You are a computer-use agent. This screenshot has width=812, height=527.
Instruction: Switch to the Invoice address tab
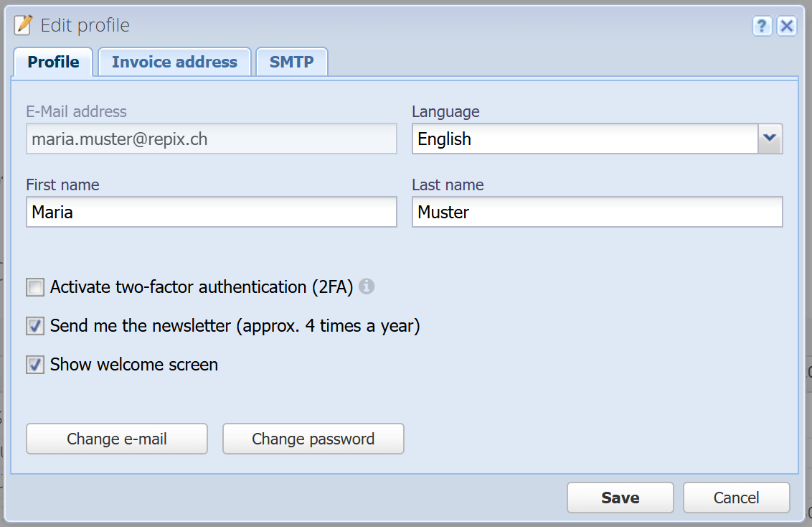coord(174,62)
